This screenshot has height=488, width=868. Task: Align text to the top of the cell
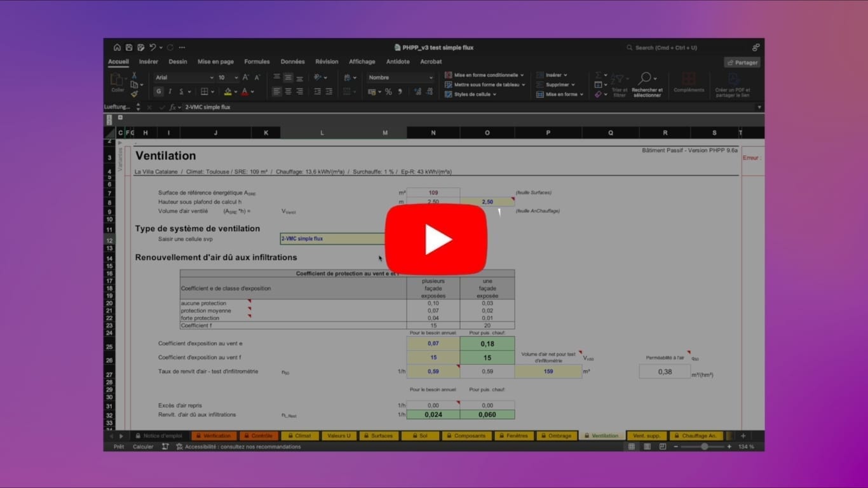(x=276, y=78)
